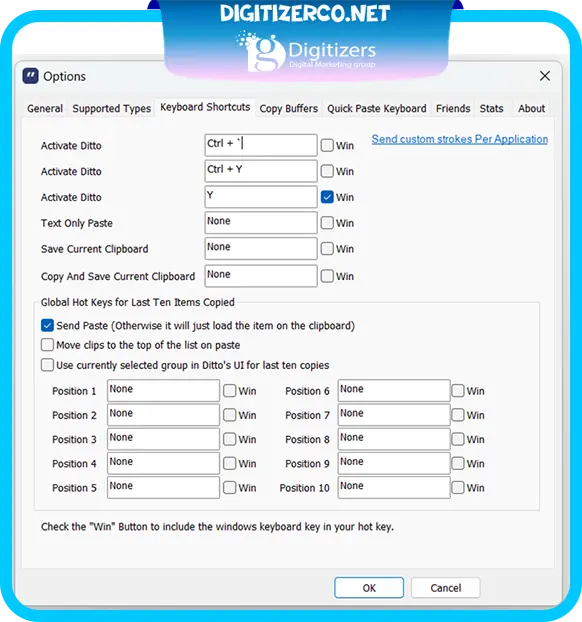Check Win for Position 4
The height and width of the screenshot is (622, 582).
[229, 463]
